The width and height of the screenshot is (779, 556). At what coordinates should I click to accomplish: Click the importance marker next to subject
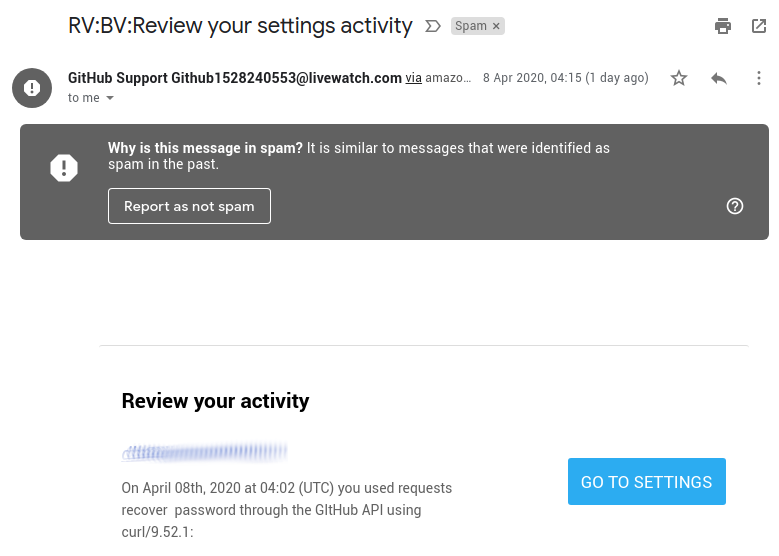tap(433, 26)
